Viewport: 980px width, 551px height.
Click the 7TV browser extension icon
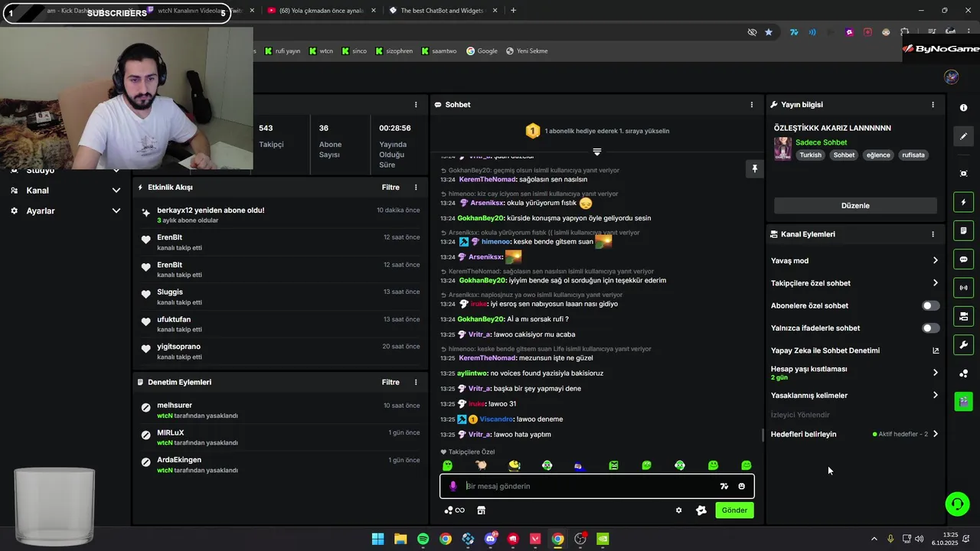(794, 32)
